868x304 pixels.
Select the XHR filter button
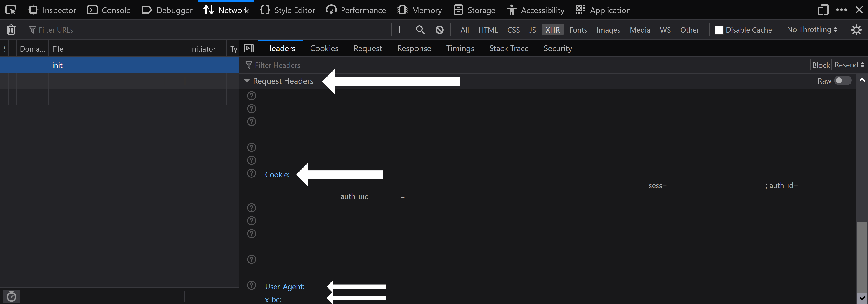click(552, 30)
